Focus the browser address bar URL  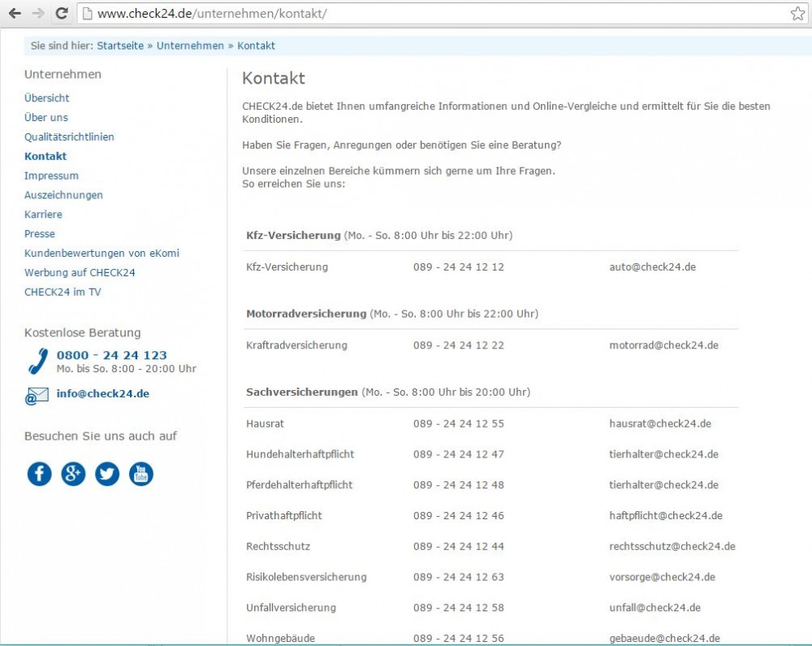[406, 14]
